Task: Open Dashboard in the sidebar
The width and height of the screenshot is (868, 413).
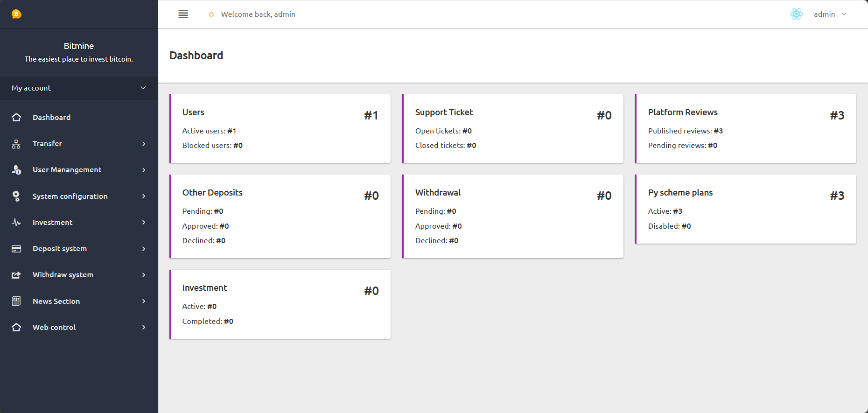Action: pos(79,117)
